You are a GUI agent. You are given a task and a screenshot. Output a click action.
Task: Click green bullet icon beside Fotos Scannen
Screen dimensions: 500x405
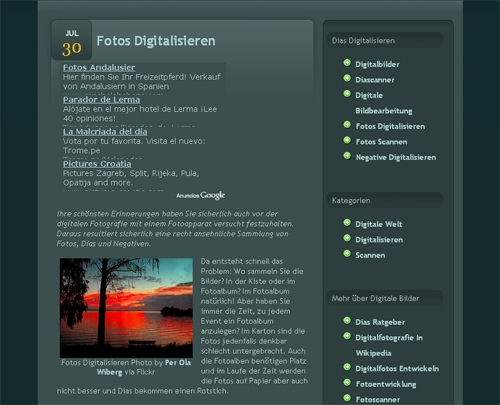(x=347, y=140)
